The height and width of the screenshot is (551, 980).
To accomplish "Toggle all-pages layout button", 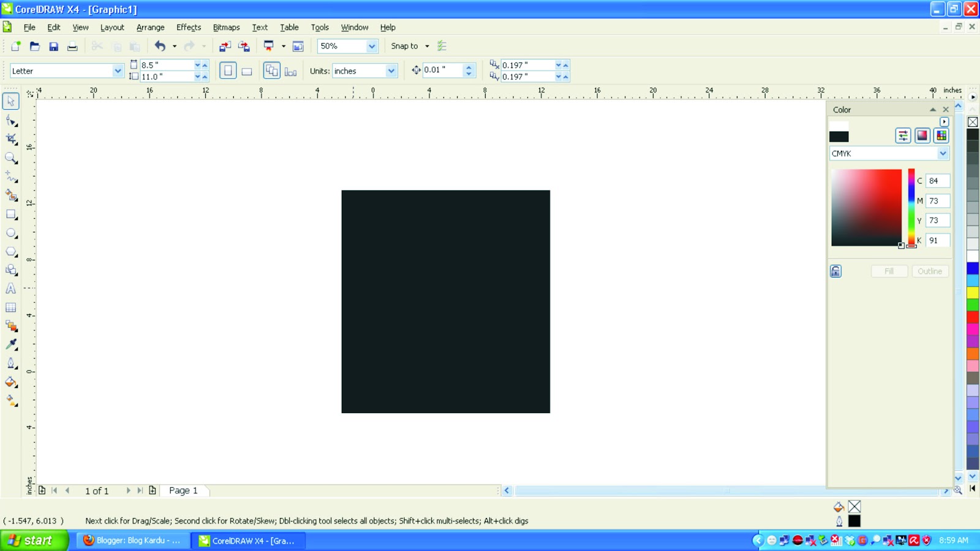I will [272, 70].
